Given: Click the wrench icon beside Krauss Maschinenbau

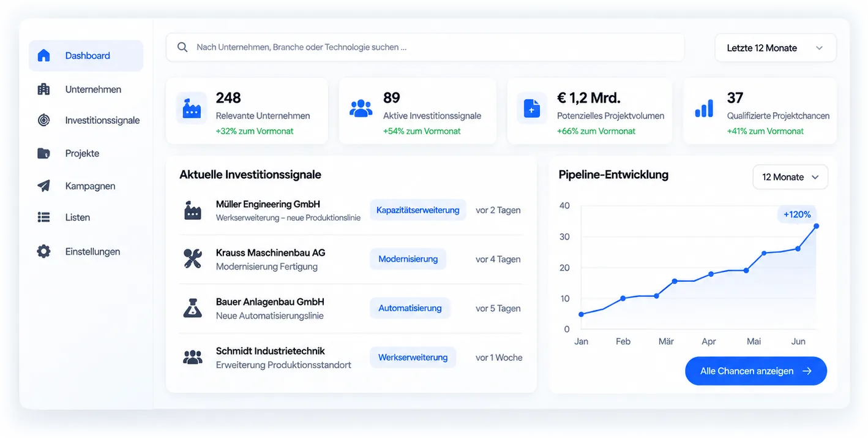Looking at the screenshot, I should [192, 259].
